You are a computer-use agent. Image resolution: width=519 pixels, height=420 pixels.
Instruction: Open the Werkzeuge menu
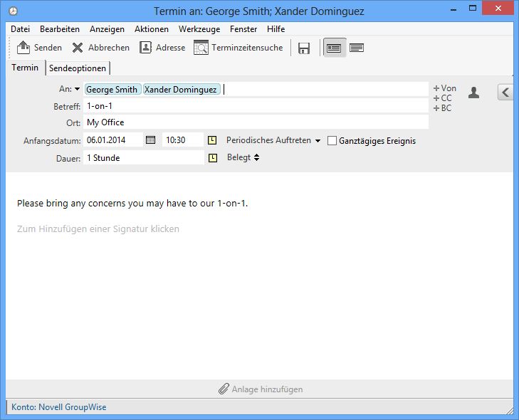(x=199, y=29)
